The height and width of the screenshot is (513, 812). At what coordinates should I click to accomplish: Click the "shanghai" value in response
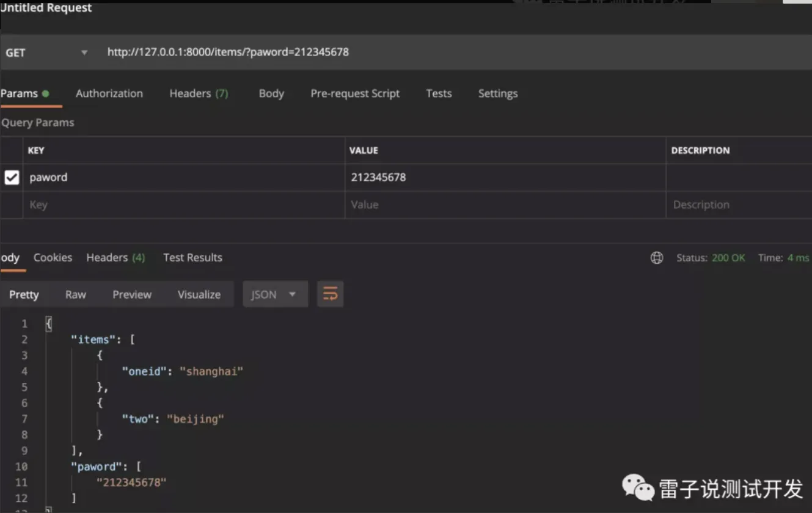click(x=211, y=371)
